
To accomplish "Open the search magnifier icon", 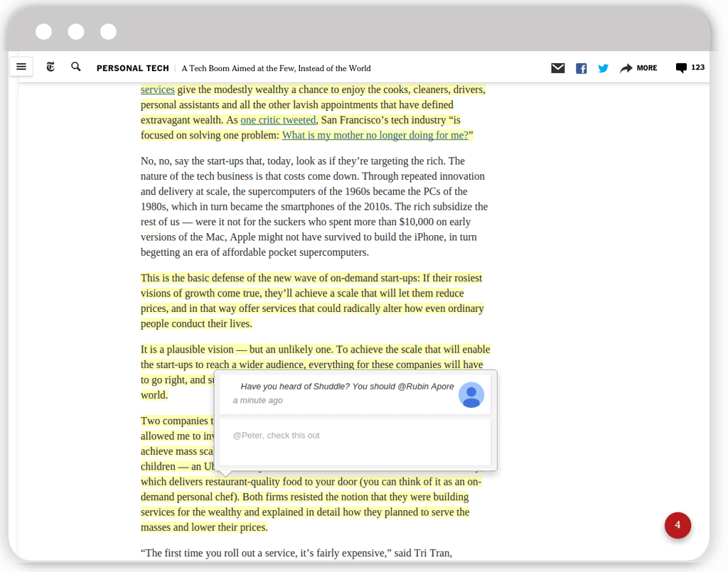I will pos(75,67).
